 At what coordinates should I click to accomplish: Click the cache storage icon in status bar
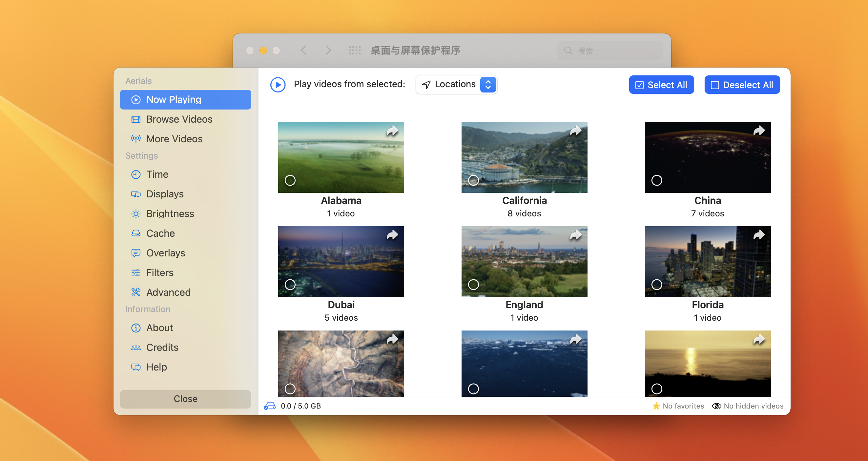[x=270, y=406]
